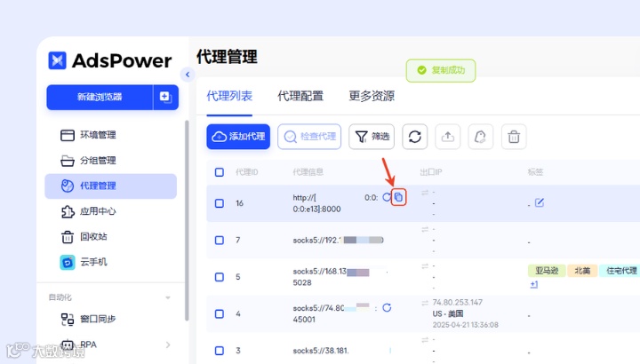Screen dimensions: 640x364
Task: Click copy icon in proxy 16 row
Action: tap(399, 198)
